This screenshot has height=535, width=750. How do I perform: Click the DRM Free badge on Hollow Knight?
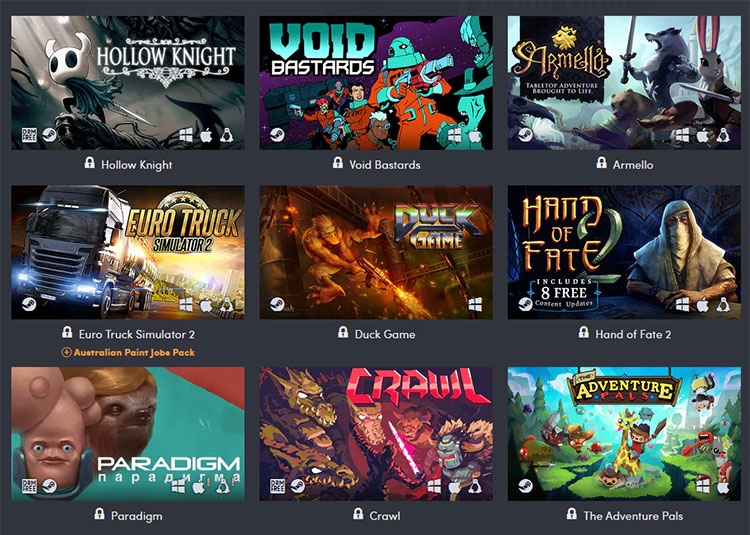tap(30, 135)
